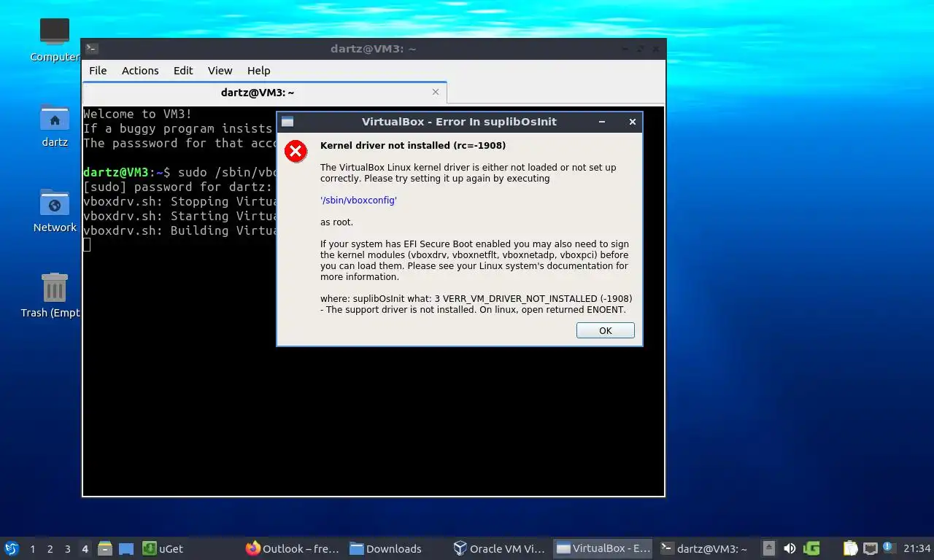Click the 'Kernel driver not installed (rc=-1908)' heading
Image resolution: width=934 pixels, height=560 pixels.
coord(413,145)
